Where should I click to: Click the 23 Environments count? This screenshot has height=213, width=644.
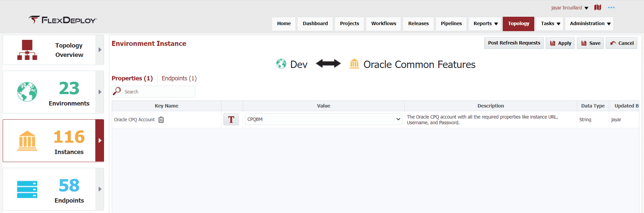click(x=69, y=88)
